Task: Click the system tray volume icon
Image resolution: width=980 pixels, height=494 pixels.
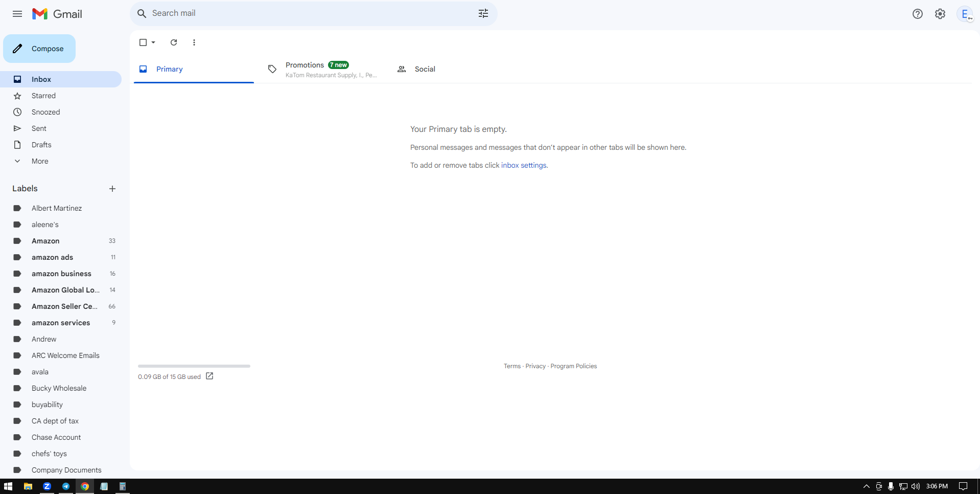Action: click(x=916, y=486)
